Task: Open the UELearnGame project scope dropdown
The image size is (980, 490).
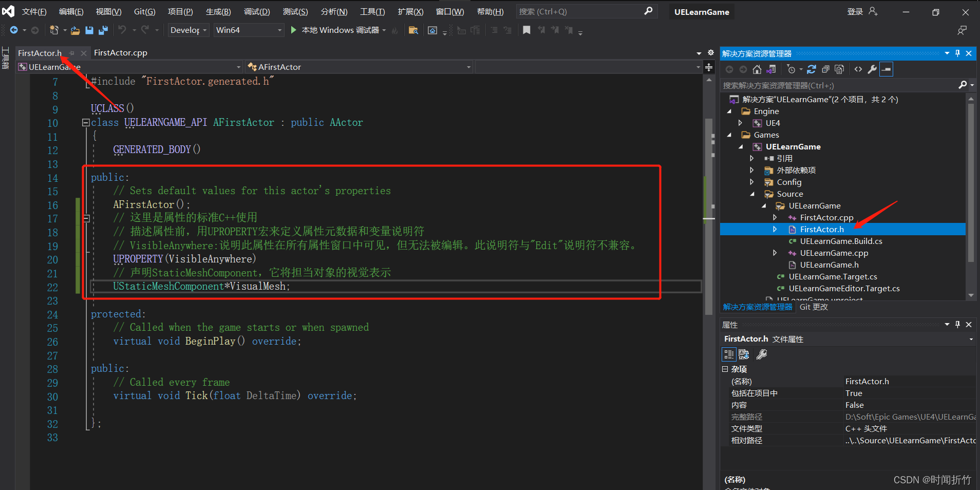Action: coord(129,67)
